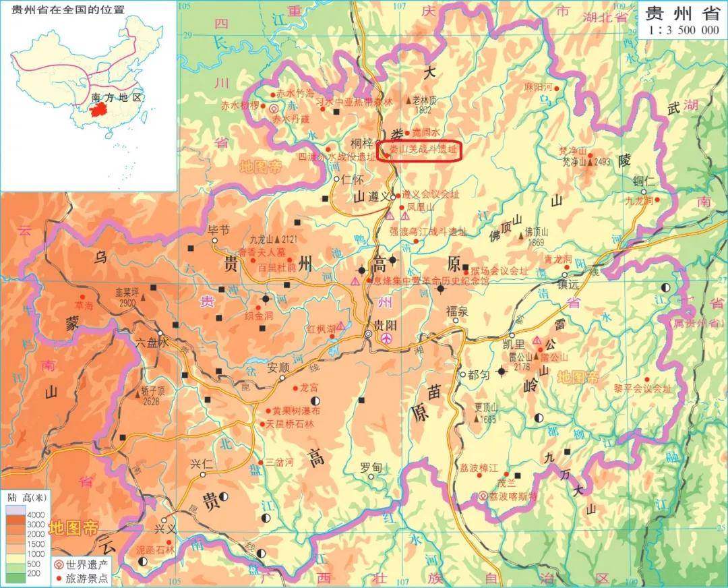This screenshot has width=728, height=588.
Task: Select the red dot marking 草海
Action: coord(83,297)
